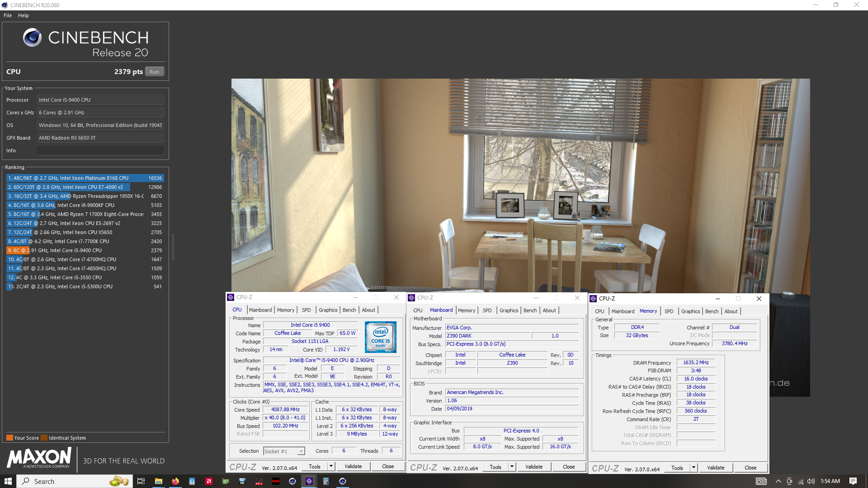Open Memory tab in leftmost CPU-Z window
Viewport: 868px width, 488px height.
click(x=286, y=310)
